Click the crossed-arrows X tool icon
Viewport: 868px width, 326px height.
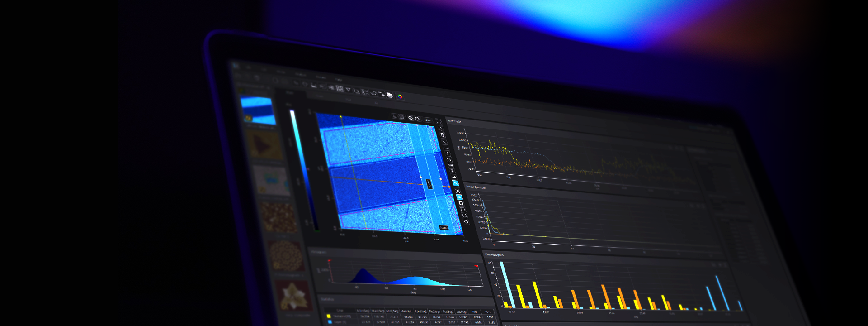pos(458,191)
